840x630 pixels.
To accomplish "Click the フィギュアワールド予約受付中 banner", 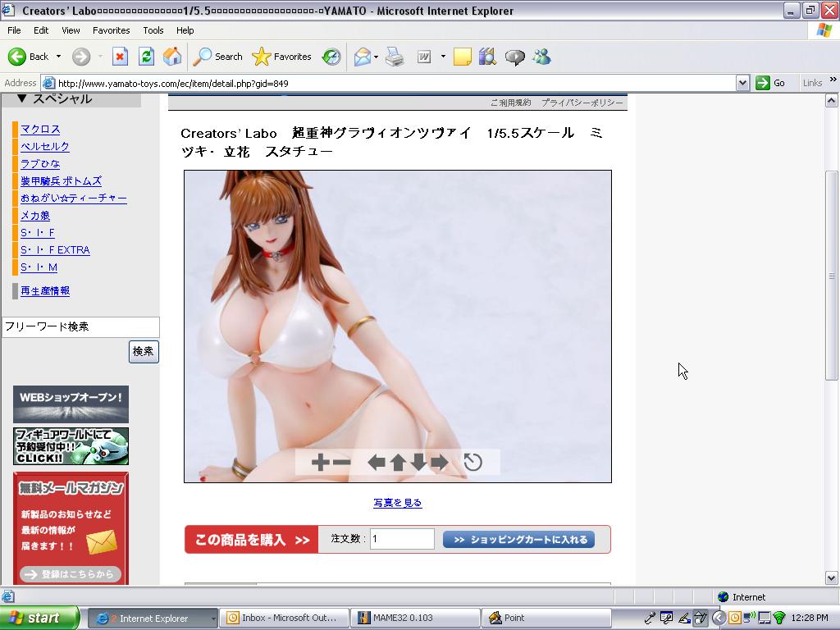I will click(x=71, y=446).
